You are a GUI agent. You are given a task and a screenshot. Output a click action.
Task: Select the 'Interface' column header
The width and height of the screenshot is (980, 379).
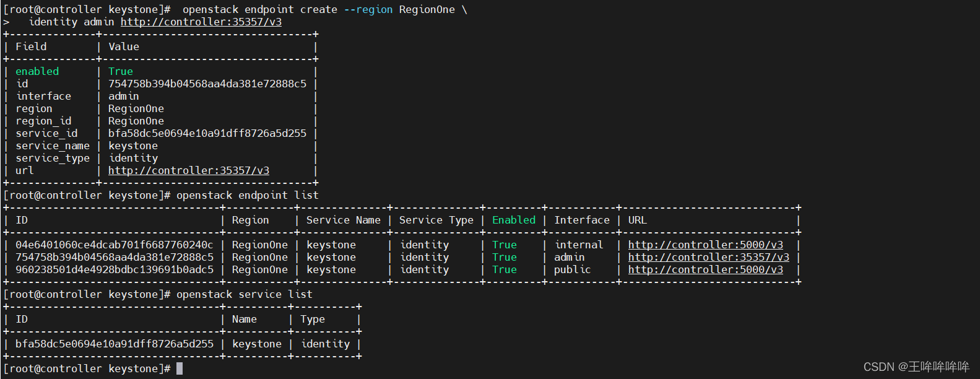coord(582,220)
